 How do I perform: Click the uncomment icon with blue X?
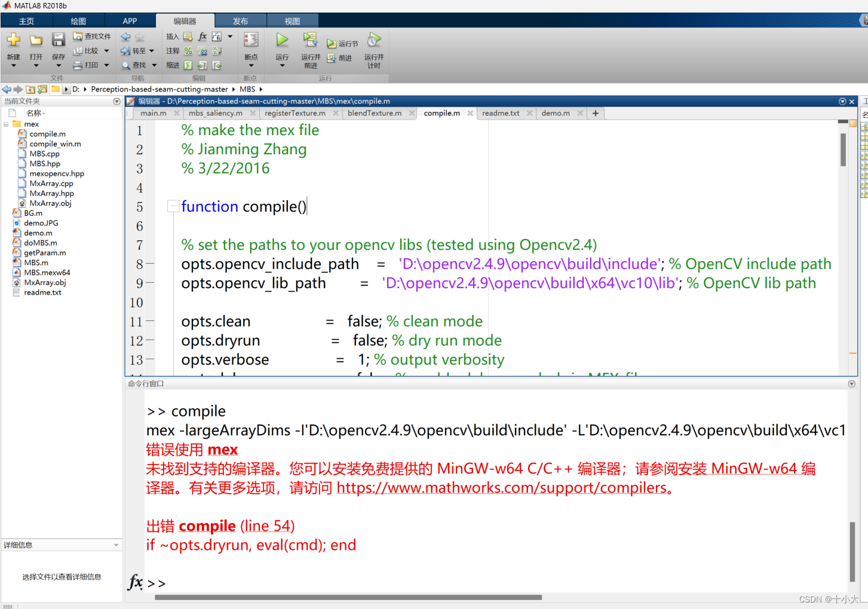coord(203,51)
